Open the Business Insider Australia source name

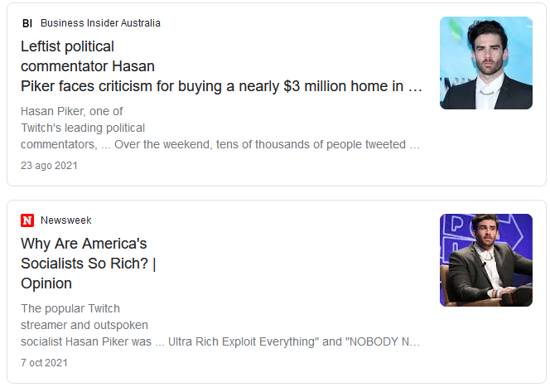[100, 23]
